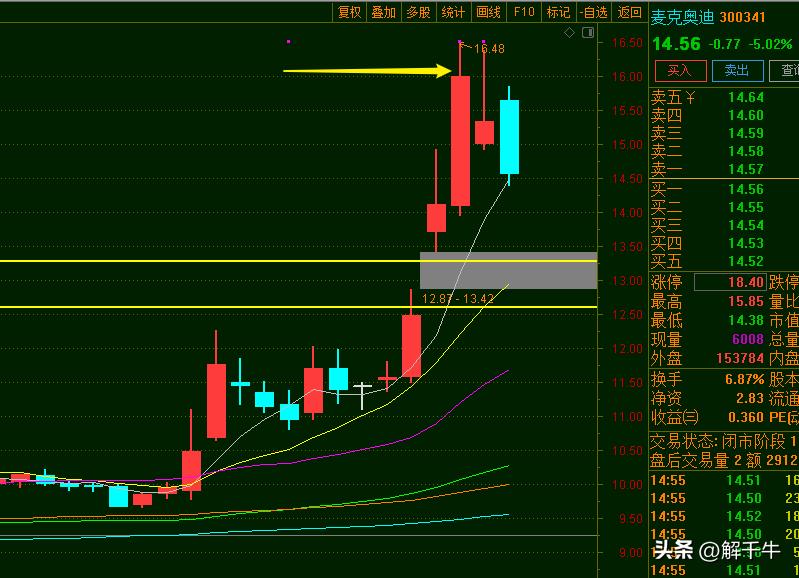Click the 最低 value 14.38

pyautogui.click(x=745, y=320)
